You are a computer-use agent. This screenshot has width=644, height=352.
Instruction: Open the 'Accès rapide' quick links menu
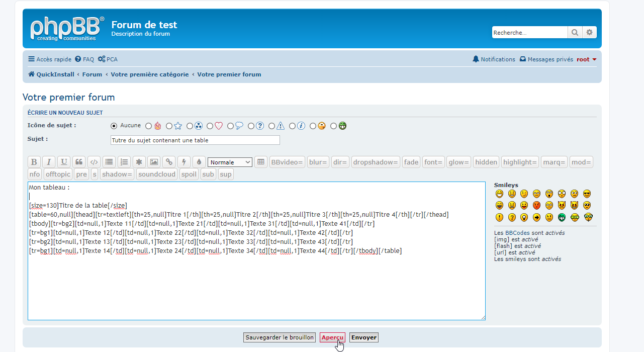coord(50,59)
